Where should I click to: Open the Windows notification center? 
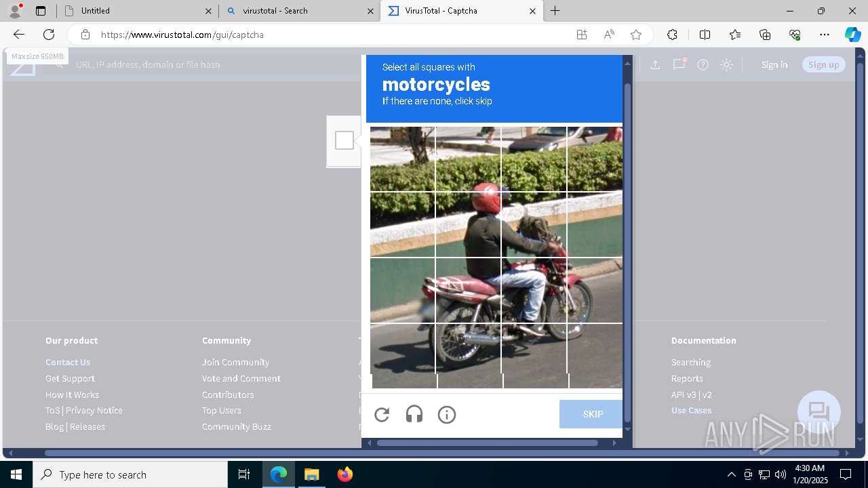(846, 474)
